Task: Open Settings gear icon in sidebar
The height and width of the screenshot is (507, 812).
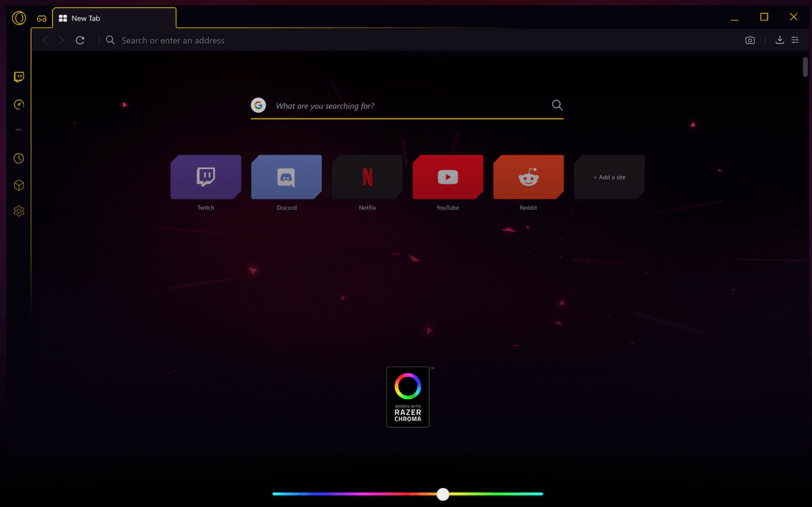Action: click(x=19, y=211)
